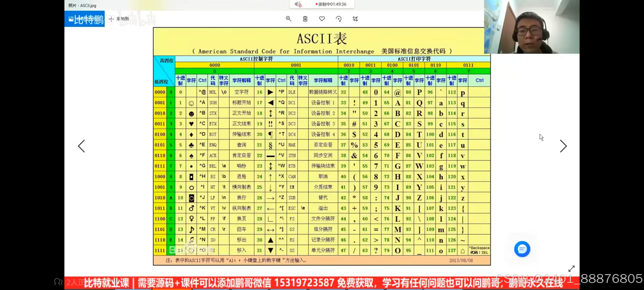Click the 0111 column header
The image size is (644, 290).
point(468,65)
